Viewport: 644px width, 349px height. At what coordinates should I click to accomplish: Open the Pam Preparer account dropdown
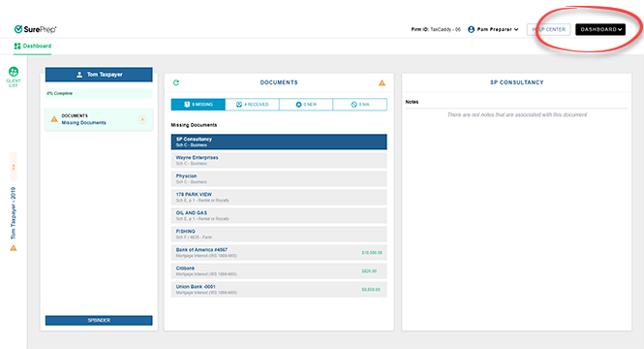pos(493,30)
